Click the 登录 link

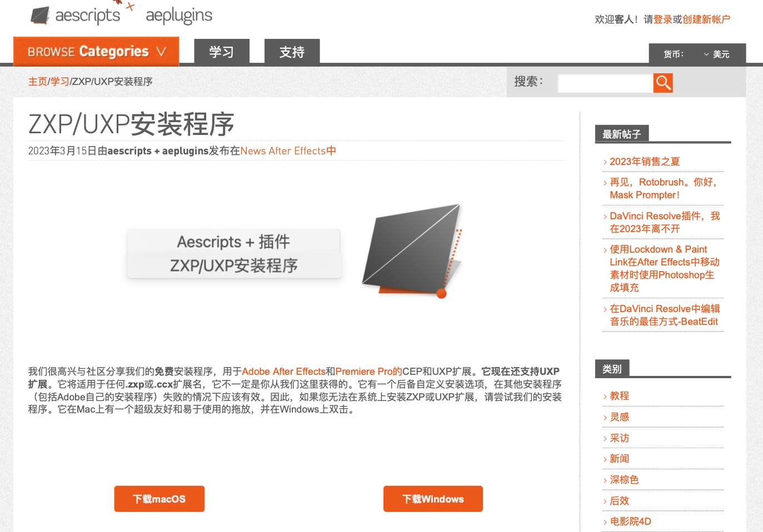point(663,19)
